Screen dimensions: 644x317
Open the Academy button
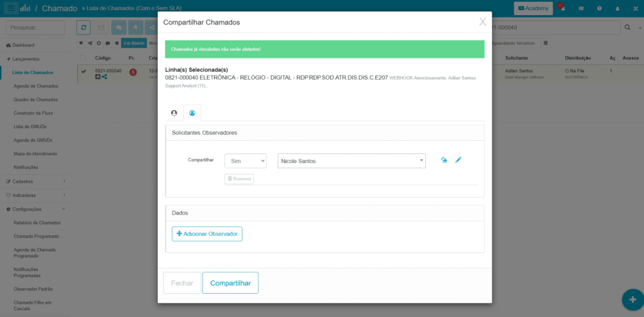[533, 8]
